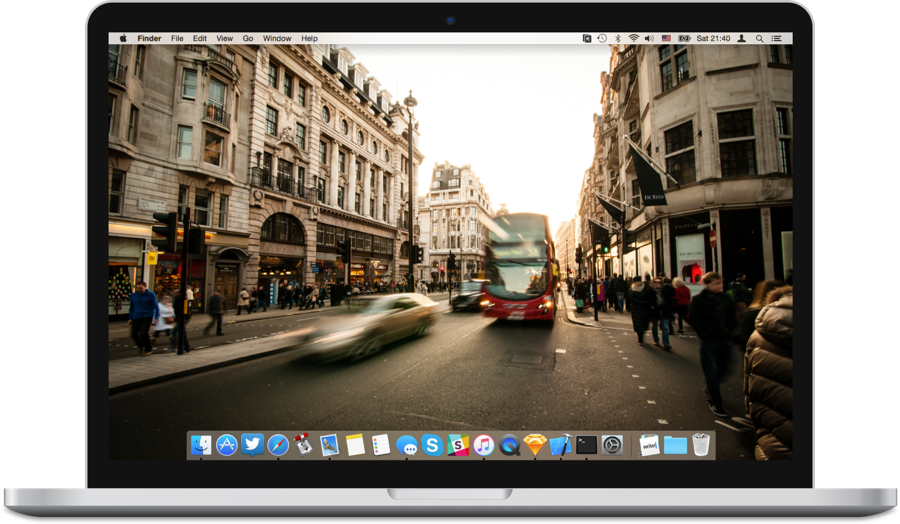The width and height of the screenshot is (900, 524).
Task: Launch Skype from the dock
Action: click(x=432, y=445)
